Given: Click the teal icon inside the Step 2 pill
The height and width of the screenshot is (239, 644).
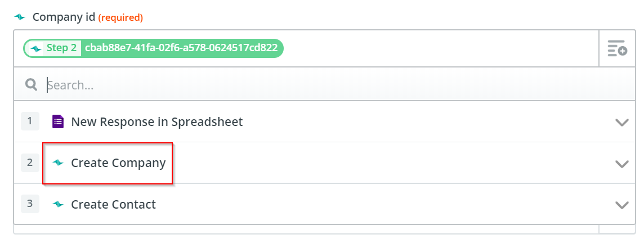Looking at the screenshot, I should [x=36, y=48].
